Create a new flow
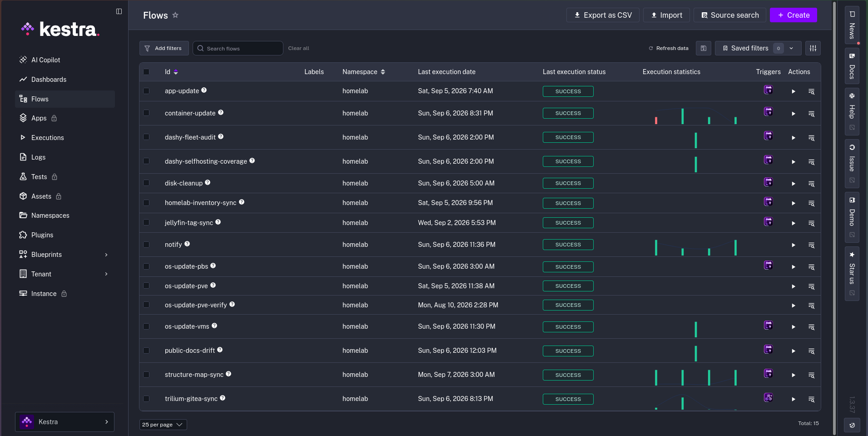The width and height of the screenshot is (868, 436). point(794,15)
